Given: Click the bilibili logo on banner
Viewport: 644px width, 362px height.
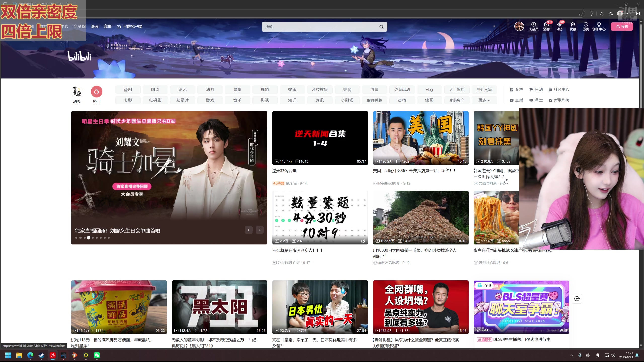Looking at the screenshot, I should pyautogui.click(x=79, y=56).
